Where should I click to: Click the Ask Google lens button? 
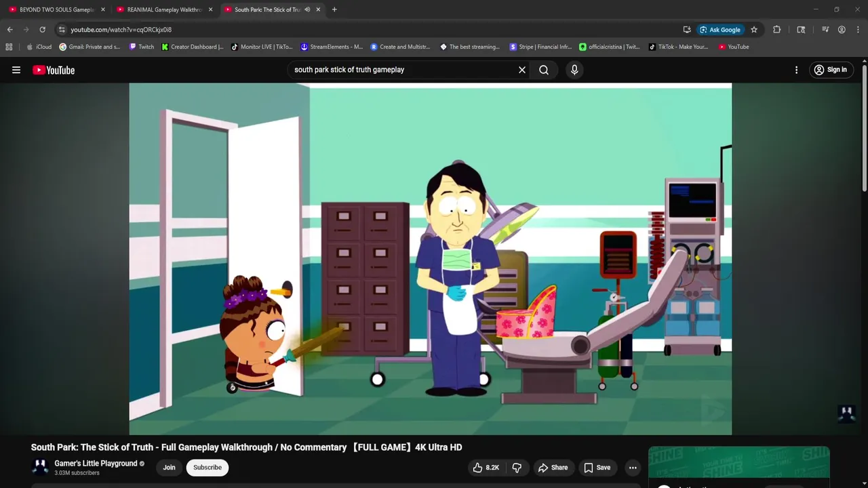pyautogui.click(x=720, y=30)
